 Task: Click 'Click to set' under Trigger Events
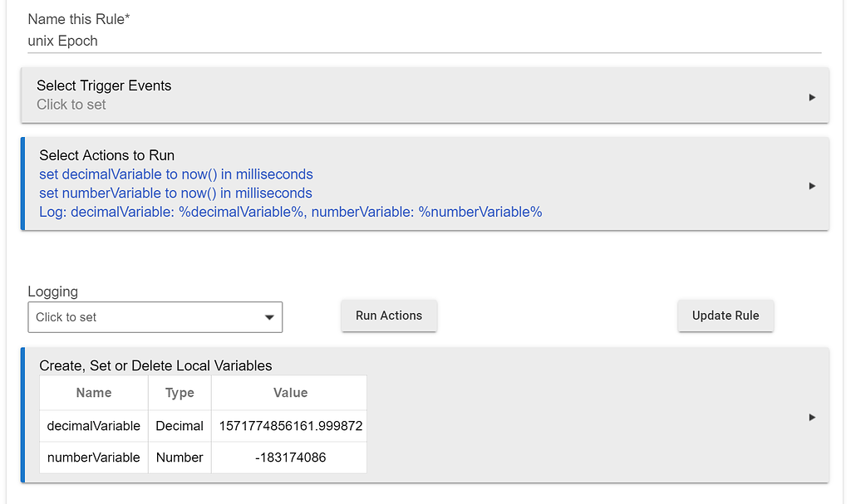[71, 105]
